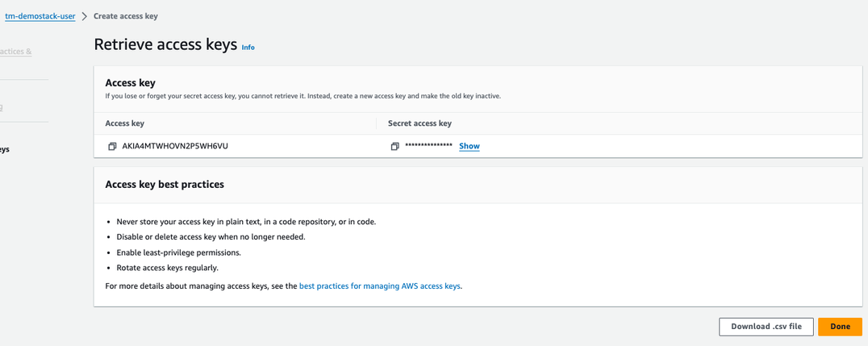
Task: Show the hidden secret access key
Action: point(469,146)
